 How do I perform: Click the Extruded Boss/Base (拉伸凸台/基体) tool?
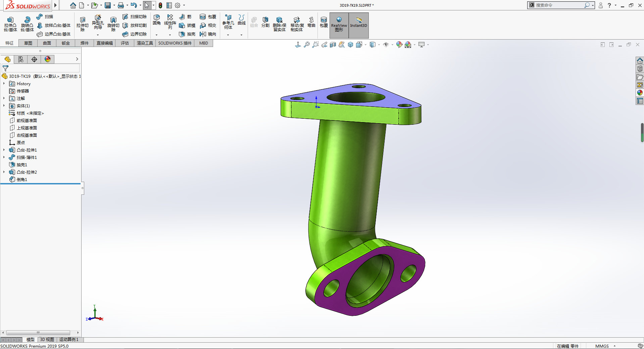10,24
